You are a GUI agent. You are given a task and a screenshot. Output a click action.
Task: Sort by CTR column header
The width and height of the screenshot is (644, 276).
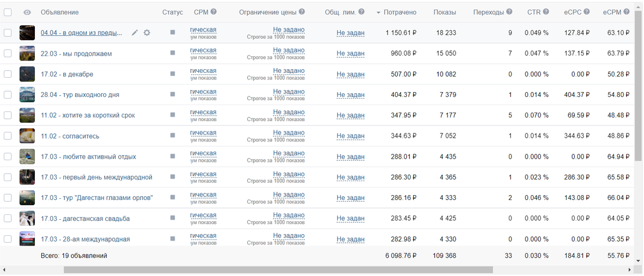point(534,12)
